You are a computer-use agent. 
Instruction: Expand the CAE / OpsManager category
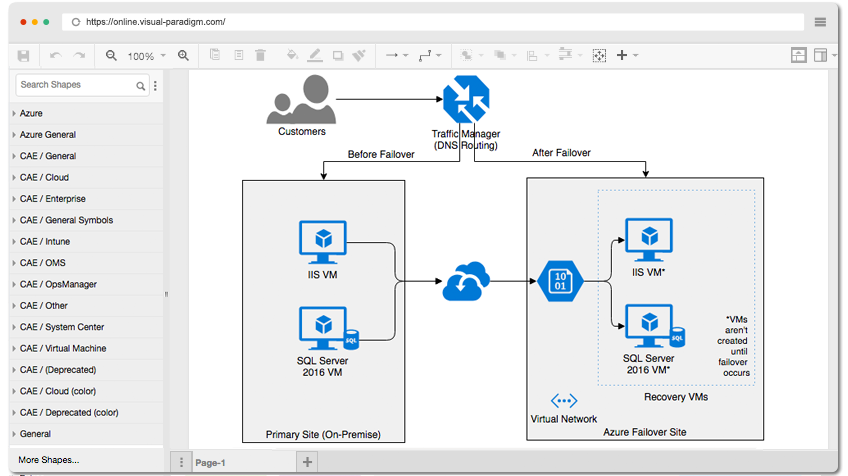pyautogui.click(x=87, y=285)
